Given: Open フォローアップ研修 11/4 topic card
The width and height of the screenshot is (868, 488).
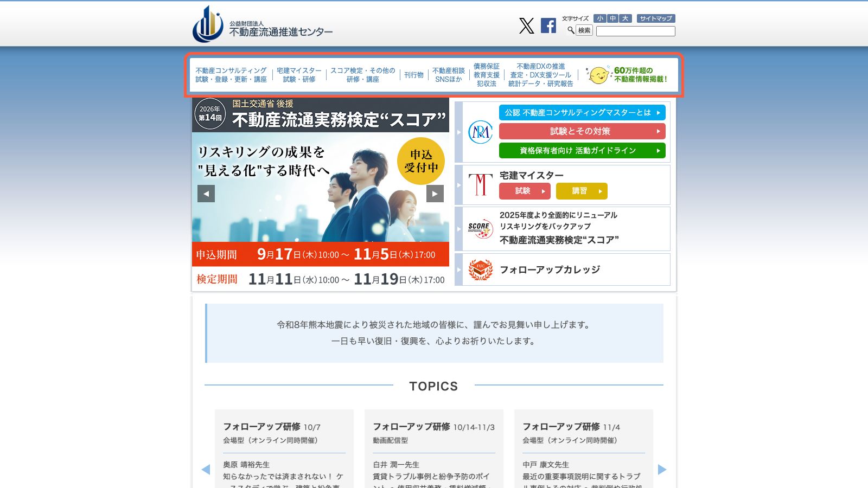Looking at the screenshot, I should point(584,448).
